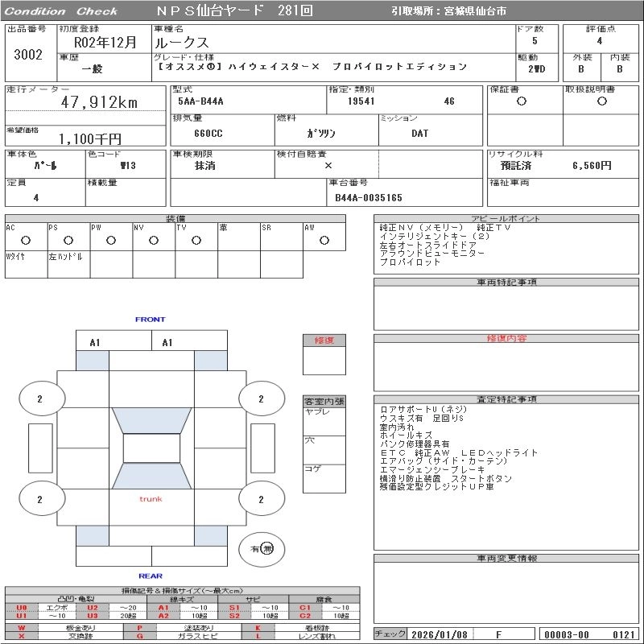This screenshot has width=644, height=644.
Task: Toggle the NV equipment circle
Action: (x=153, y=240)
